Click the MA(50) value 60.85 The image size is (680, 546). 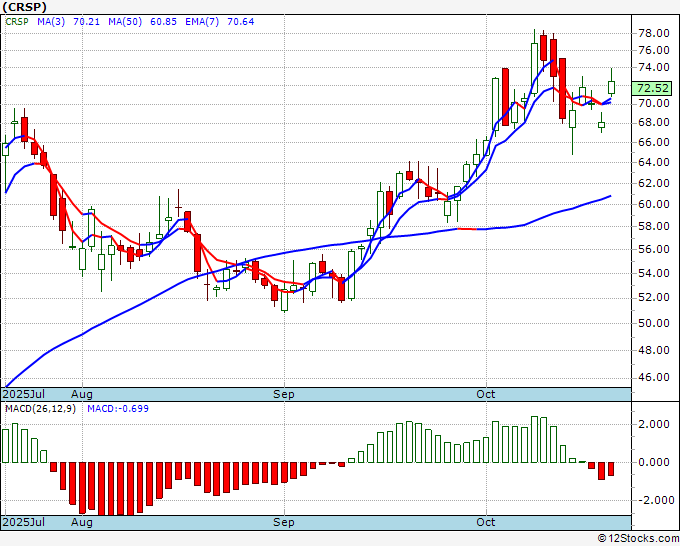(163, 22)
